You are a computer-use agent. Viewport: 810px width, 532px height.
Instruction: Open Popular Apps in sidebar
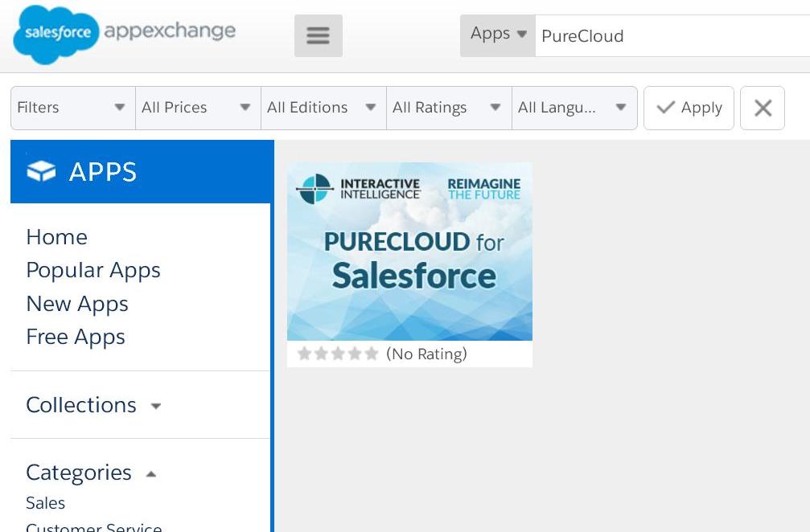[x=93, y=271]
